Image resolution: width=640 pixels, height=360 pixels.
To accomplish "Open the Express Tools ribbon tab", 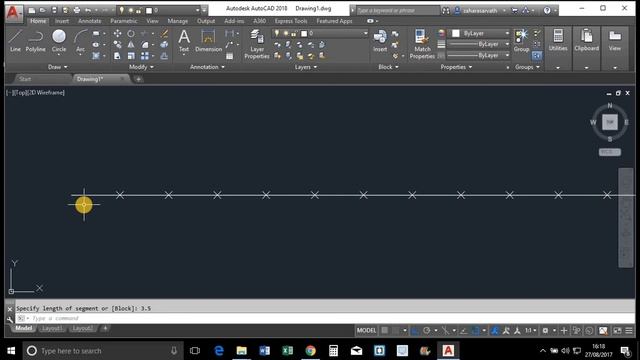I will [x=291, y=21].
